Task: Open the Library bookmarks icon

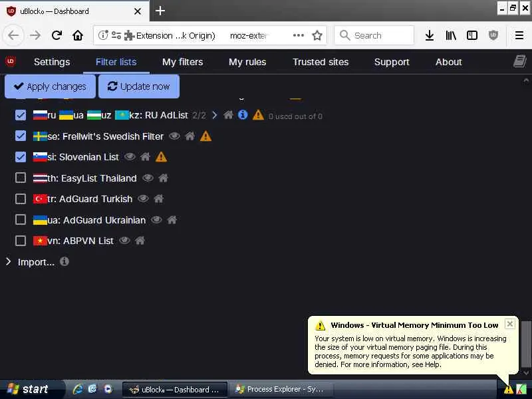Action: tap(451, 35)
